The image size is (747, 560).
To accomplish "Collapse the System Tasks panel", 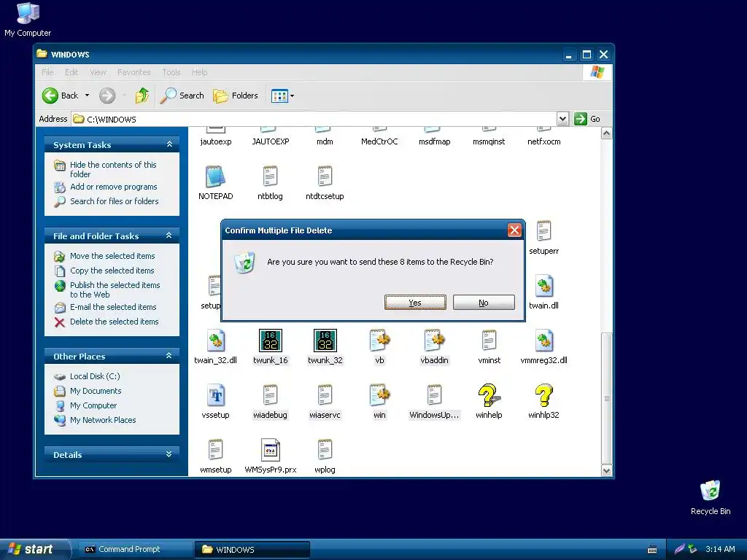I will pos(169,144).
